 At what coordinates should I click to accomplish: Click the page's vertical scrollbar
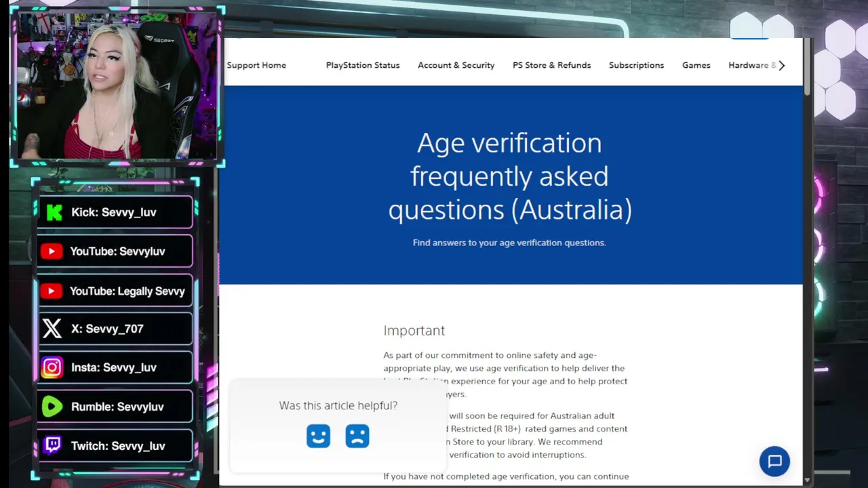(x=807, y=66)
